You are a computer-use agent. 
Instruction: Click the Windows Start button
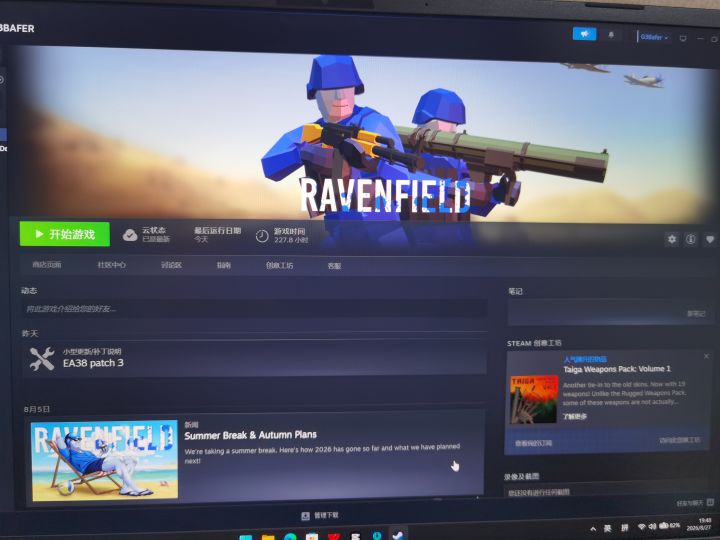246,537
